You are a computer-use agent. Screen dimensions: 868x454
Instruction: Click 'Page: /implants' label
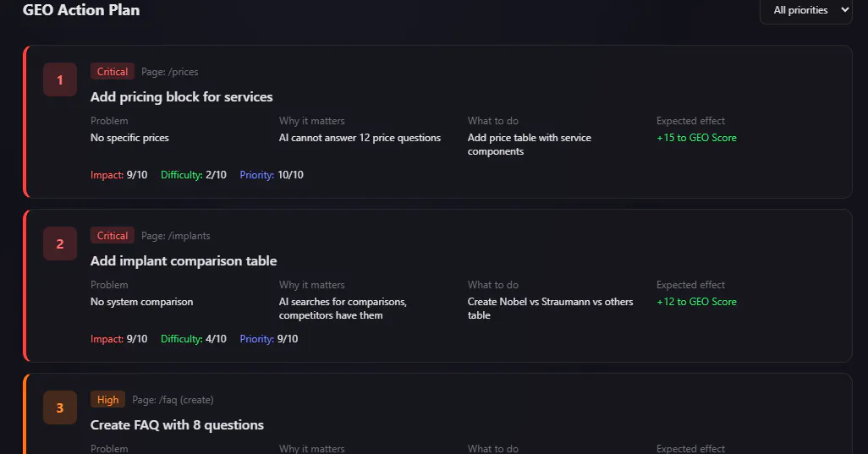pyautogui.click(x=175, y=236)
